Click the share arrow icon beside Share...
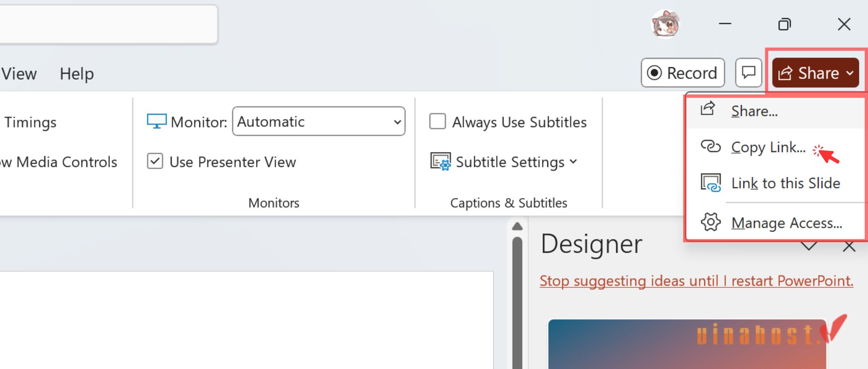The height and width of the screenshot is (369, 868). (785, 73)
